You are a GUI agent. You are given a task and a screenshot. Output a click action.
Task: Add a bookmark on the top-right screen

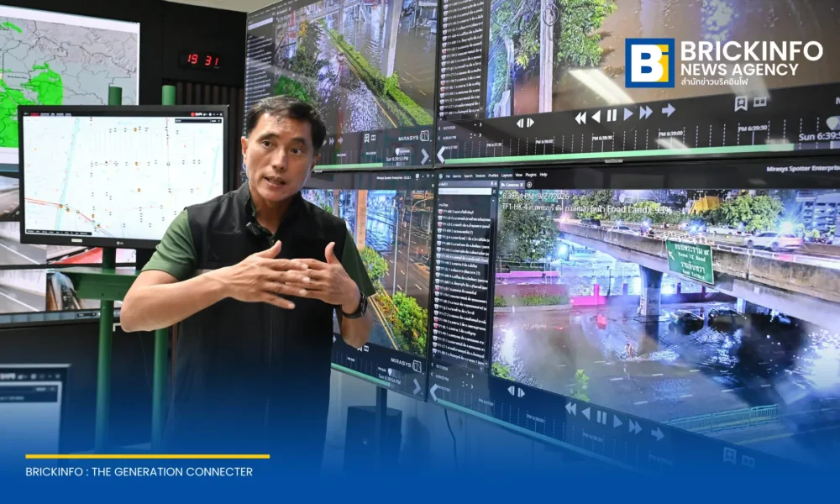(741, 103)
